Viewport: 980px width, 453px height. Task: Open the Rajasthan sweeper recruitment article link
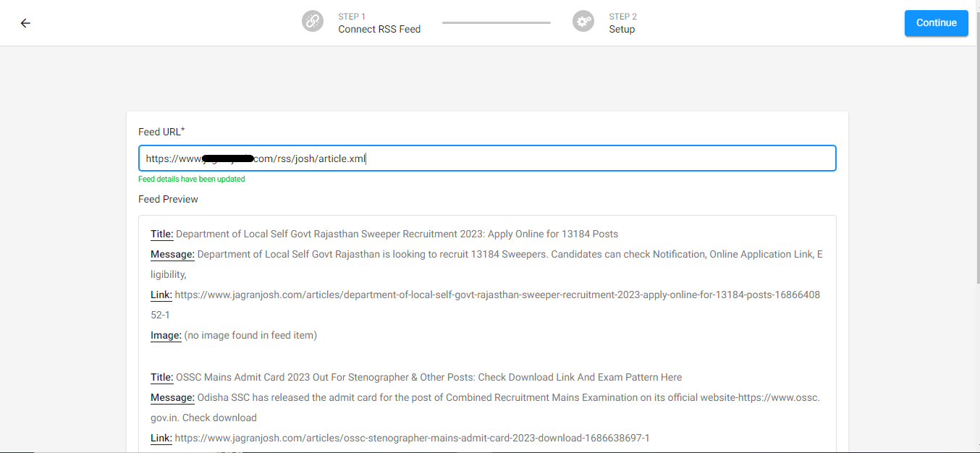click(485, 305)
